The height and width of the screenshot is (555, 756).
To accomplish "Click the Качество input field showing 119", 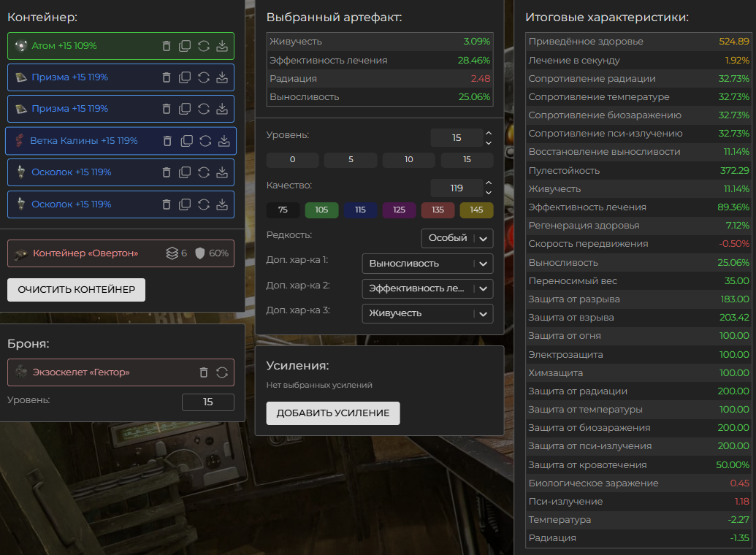I will pyautogui.click(x=457, y=188).
